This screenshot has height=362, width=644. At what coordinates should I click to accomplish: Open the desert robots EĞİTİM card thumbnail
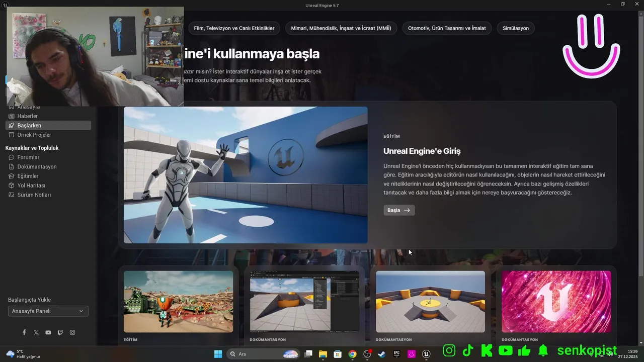click(179, 302)
